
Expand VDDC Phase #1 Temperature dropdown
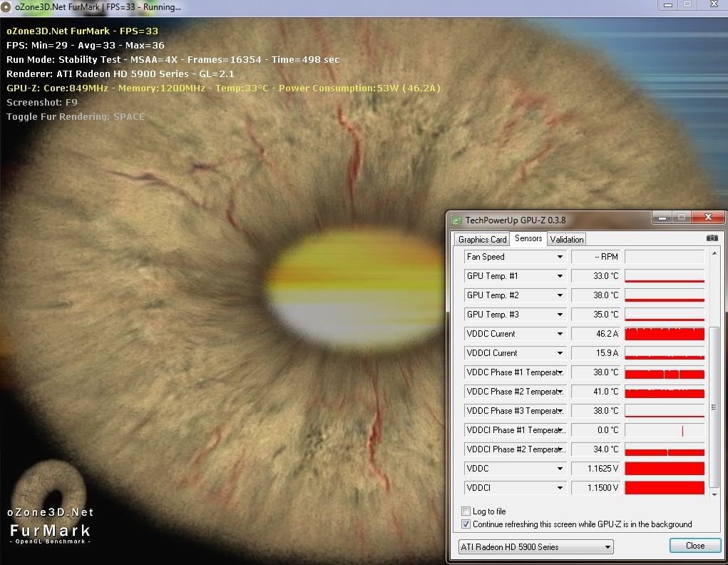click(x=560, y=372)
